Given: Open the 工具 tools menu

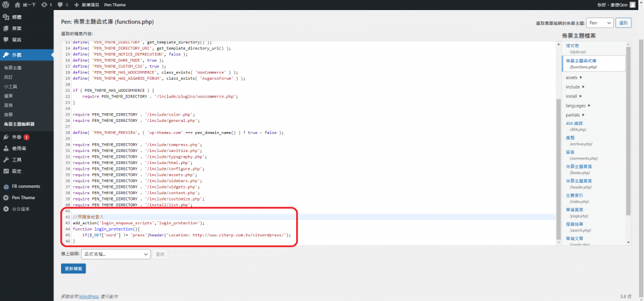Looking at the screenshot, I should (x=16, y=160).
